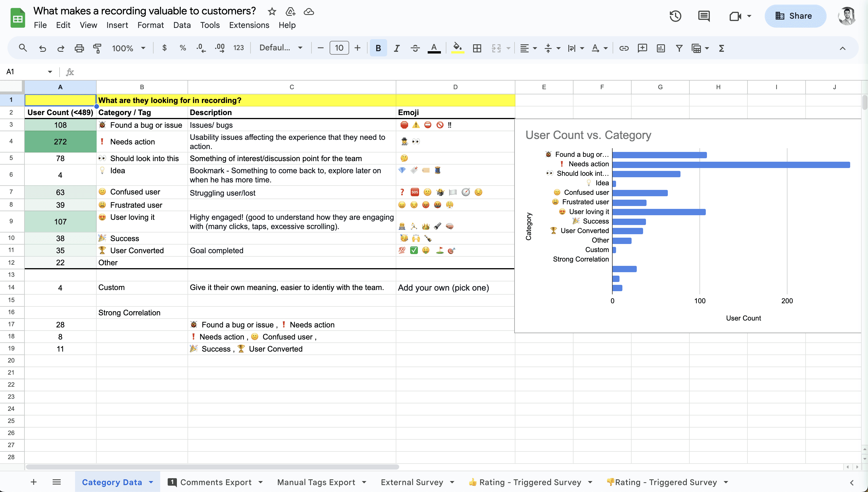Toggle italic formatting

tap(397, 48)
